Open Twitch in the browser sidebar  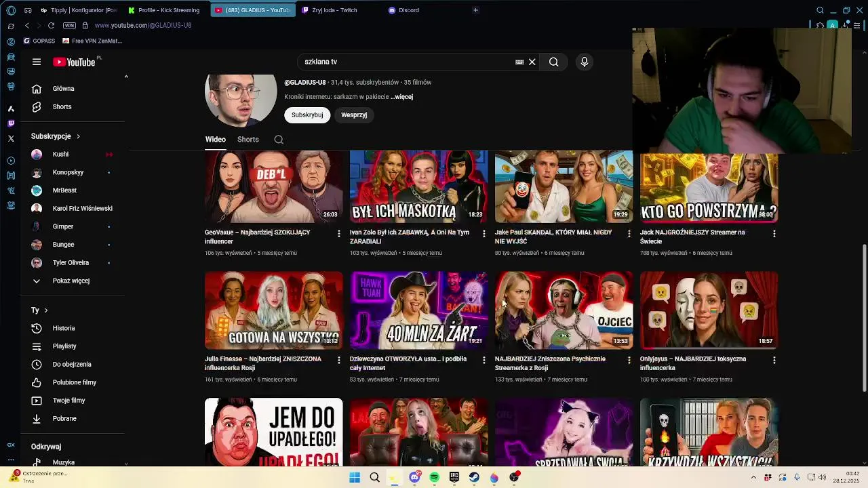coord(11,123)
